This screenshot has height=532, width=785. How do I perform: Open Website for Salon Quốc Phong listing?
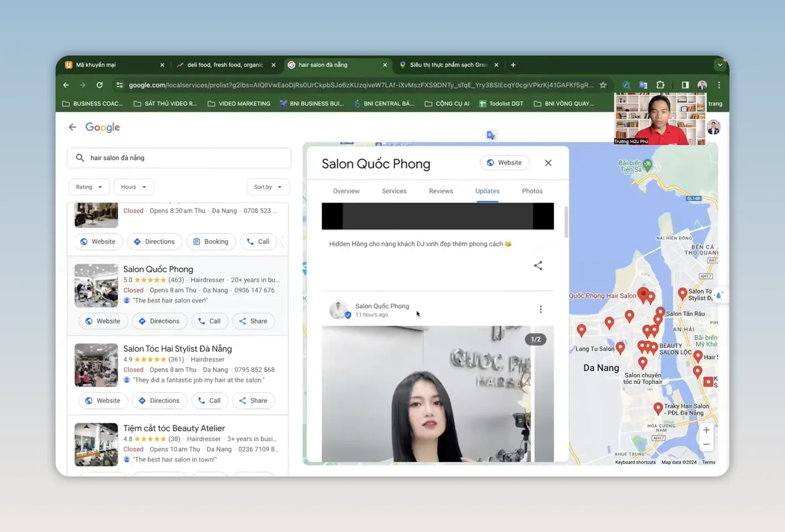pyautogui.click(x=102, y=321)
